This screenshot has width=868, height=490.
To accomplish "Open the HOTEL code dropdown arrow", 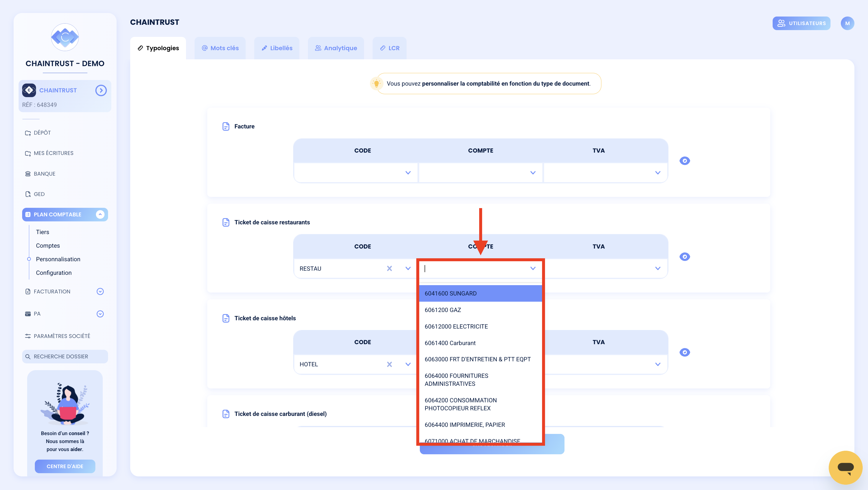I will 408,364.
